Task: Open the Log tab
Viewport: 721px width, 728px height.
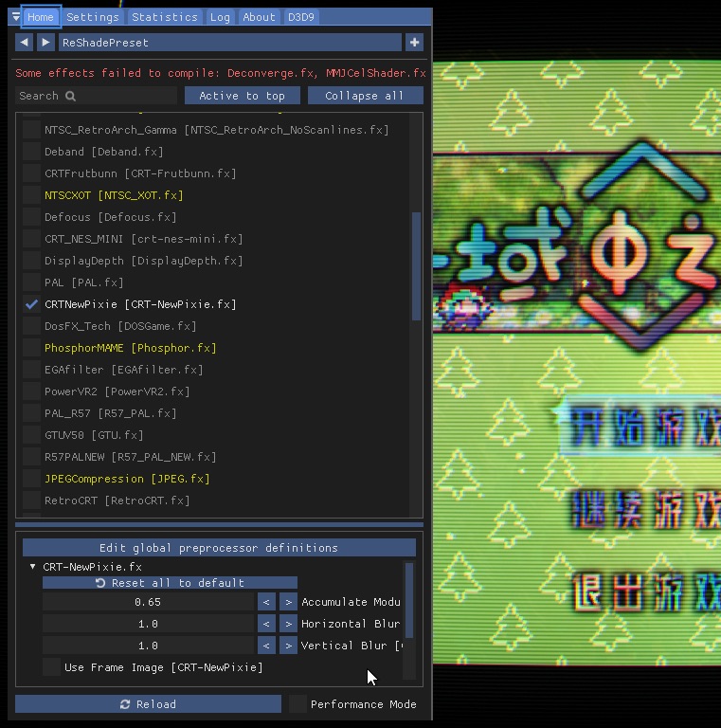Action: click(x=220, y=17)
